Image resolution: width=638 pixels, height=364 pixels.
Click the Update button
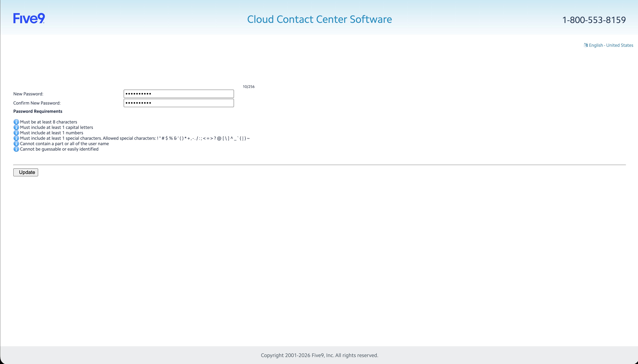[26, 172]
